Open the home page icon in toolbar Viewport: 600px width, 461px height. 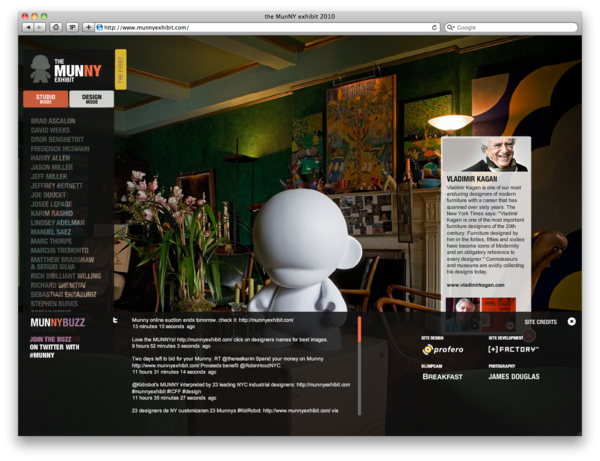coord(56,27)
